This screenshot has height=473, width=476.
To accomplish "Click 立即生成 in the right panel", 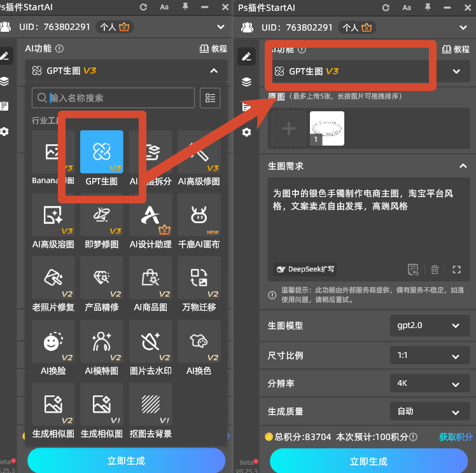I will point(369,462).
